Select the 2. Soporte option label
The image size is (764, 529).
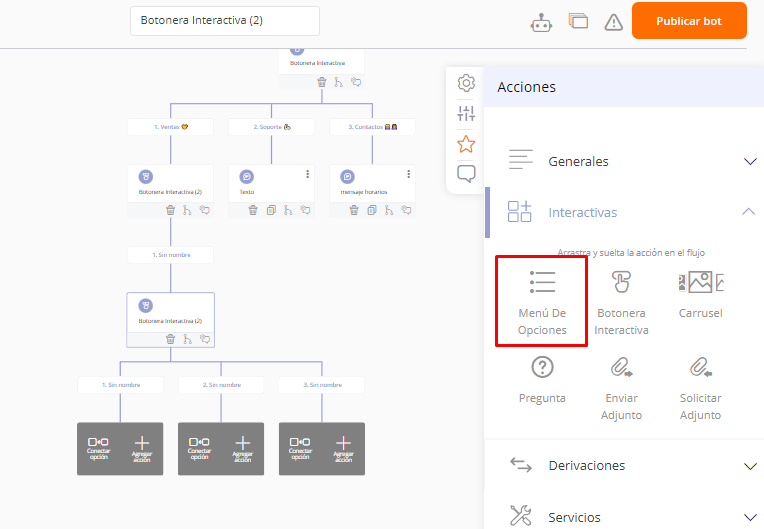271,127
